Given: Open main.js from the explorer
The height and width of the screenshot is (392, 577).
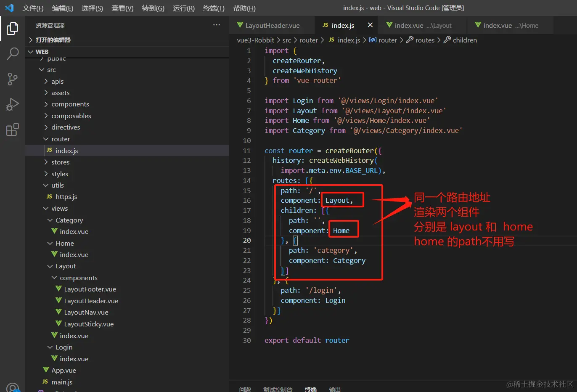Looking at the screenshot, I should 62,382.
